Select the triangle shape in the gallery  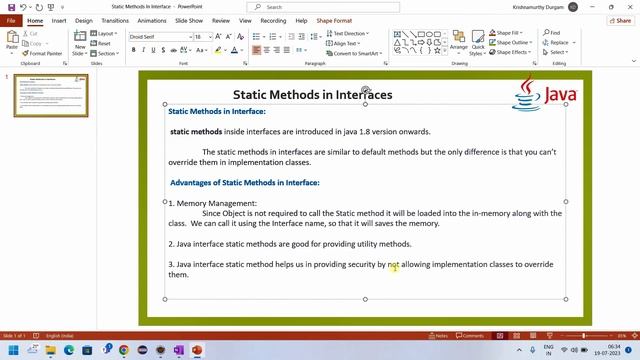[x=397, y=42]
